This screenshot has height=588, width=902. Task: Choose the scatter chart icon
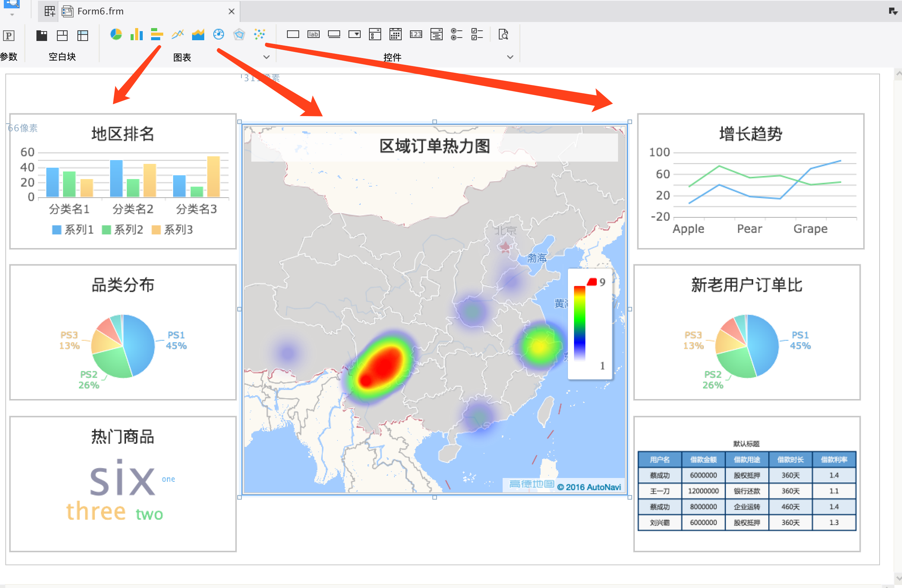click(x=260, y=35)
